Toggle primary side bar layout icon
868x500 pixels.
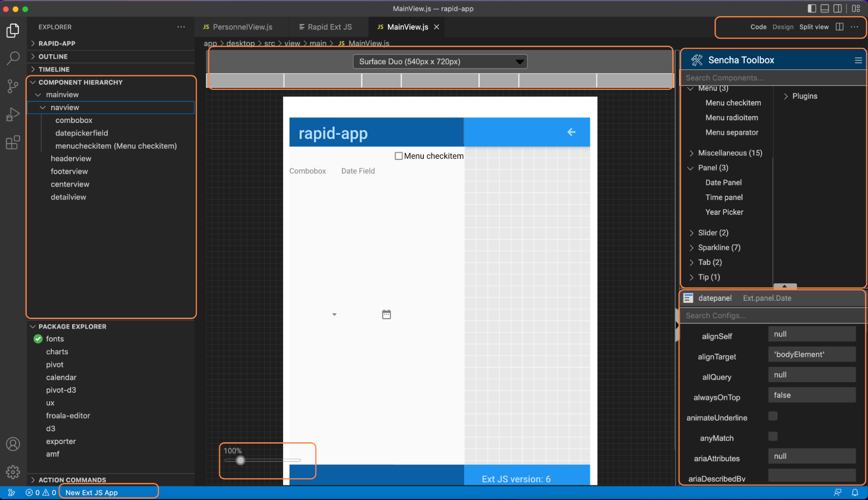click(x=812, y=8)
